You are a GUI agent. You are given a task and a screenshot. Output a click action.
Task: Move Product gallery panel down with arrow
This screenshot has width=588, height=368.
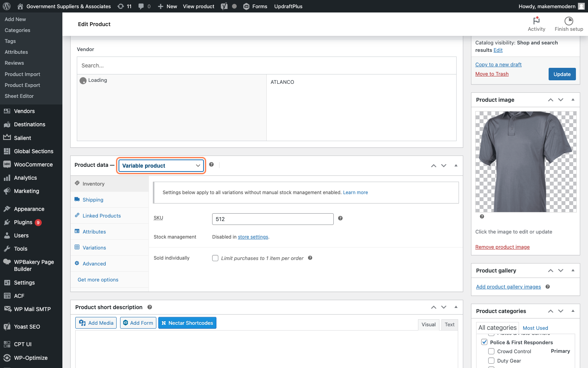[x=561, y=271]
